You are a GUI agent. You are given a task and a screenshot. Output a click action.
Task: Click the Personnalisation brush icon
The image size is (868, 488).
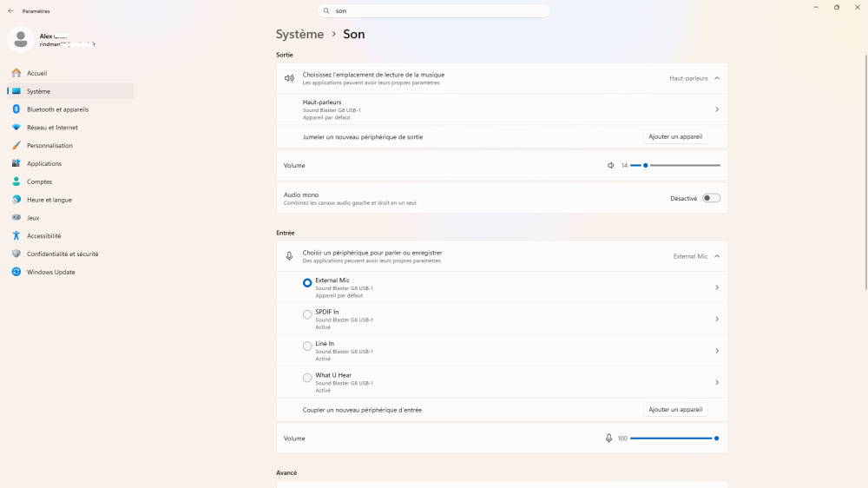16,145
